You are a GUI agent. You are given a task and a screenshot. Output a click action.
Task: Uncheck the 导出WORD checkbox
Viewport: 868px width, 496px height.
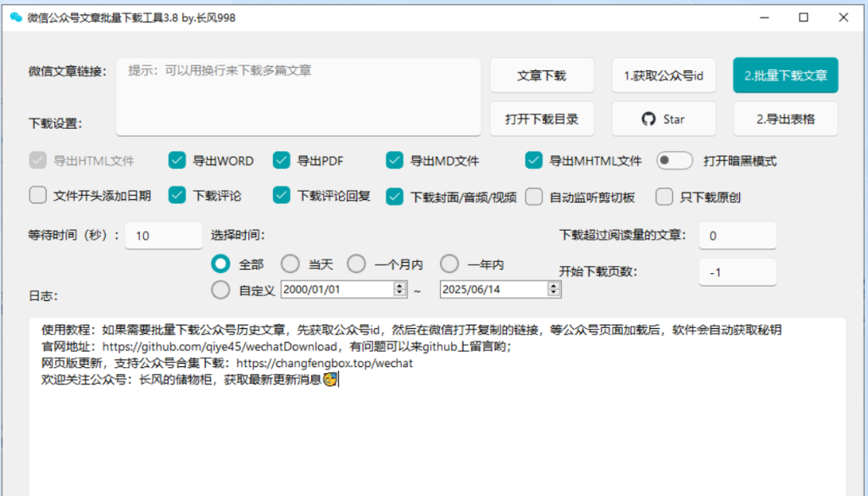pos(177,160)
